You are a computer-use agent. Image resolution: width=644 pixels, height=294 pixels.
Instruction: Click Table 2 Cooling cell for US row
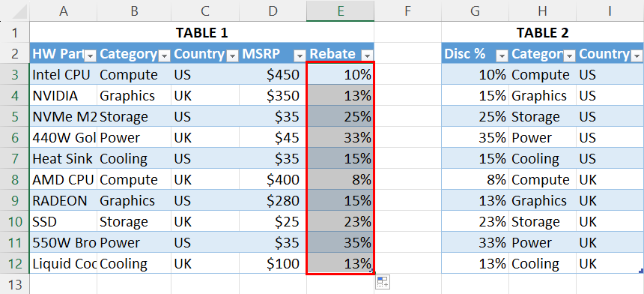point(543,159)
